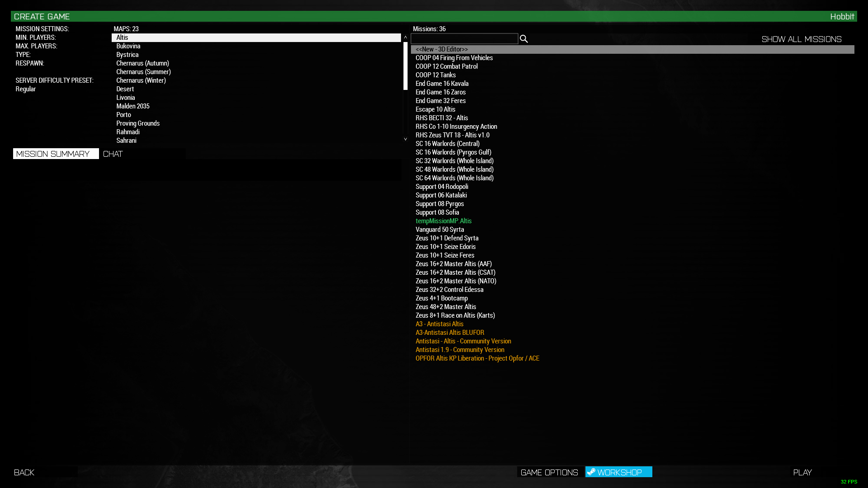This screenshot has width=868, height=488.
Task: Switch to the Chat tab
Action: (113, 154)
